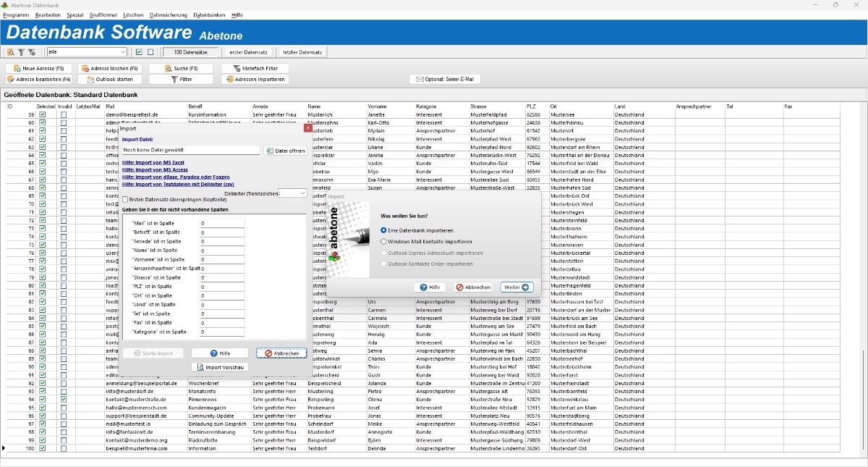868x467 pixels.
Task: Open Optional: Serien E-Mail button
Action: 445,79
